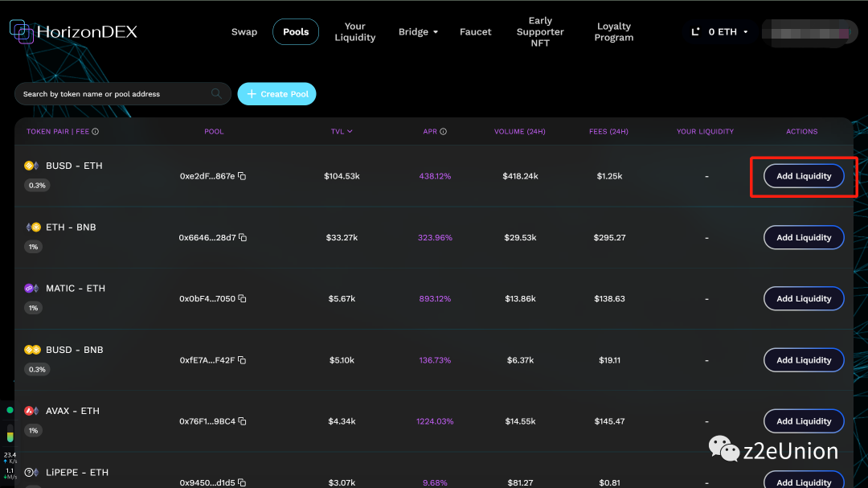Click the HorizonDEX logo

[74, 32]
